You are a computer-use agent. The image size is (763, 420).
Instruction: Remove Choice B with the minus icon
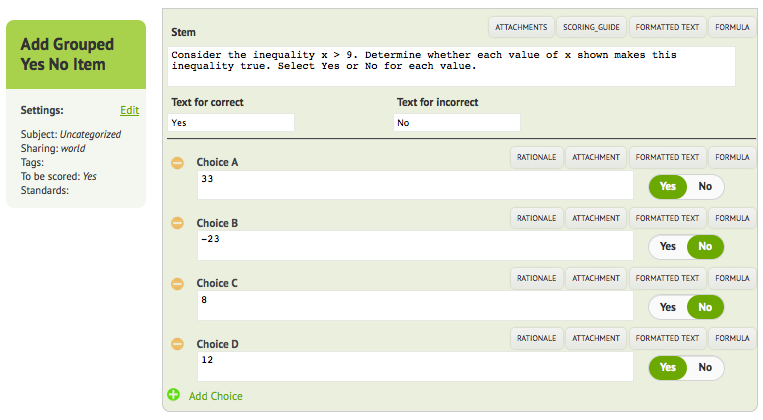coord(178,223)
